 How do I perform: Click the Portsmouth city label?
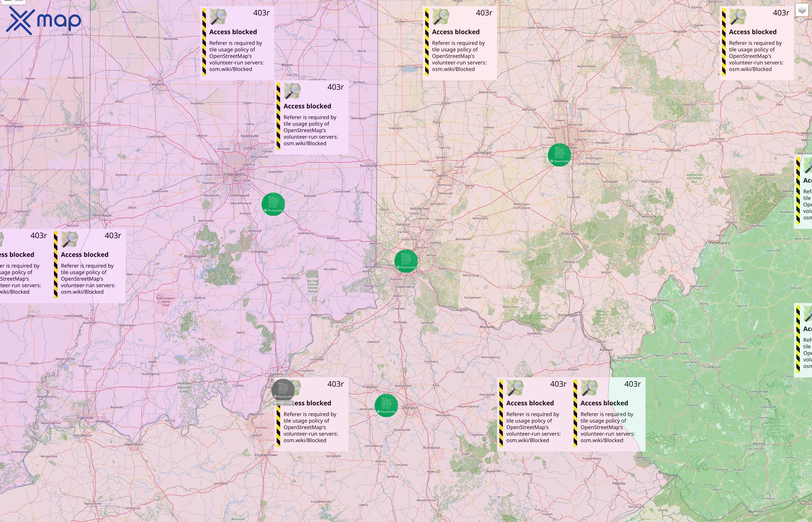[x=568, y=315]
